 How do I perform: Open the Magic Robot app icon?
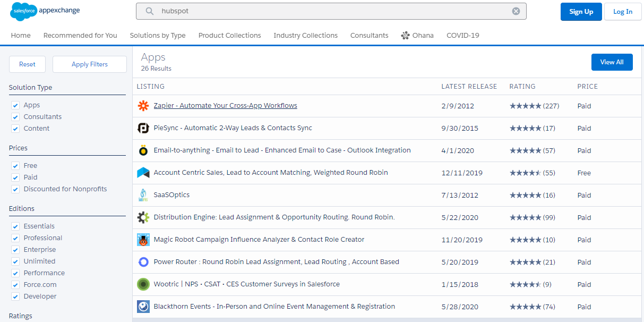pyautogui.click(x=143, y=240)
